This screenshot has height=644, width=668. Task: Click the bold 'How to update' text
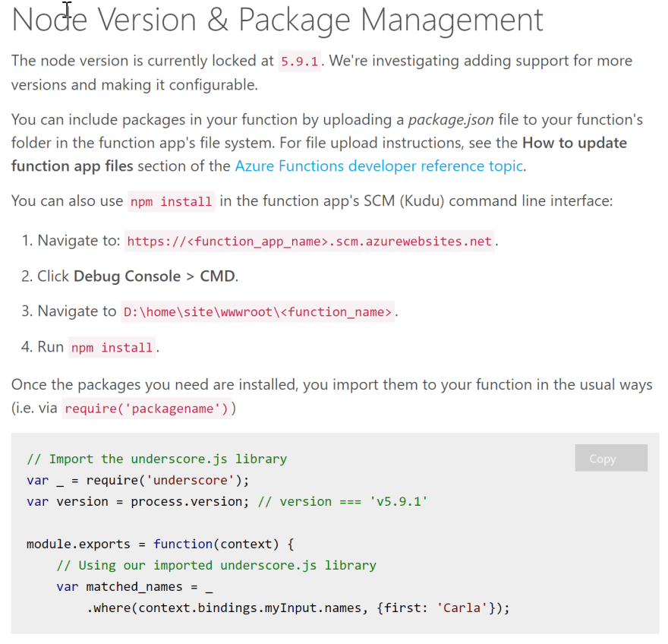pos(575,143)
